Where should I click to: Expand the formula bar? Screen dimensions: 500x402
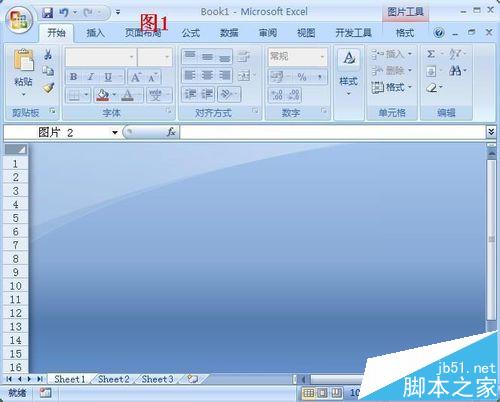[x=491, y=132]
